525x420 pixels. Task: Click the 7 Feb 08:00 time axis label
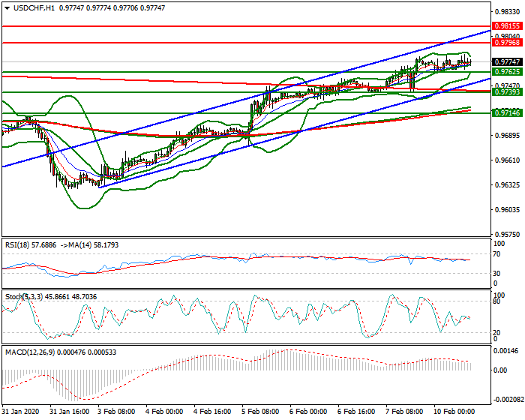(404, 411)
